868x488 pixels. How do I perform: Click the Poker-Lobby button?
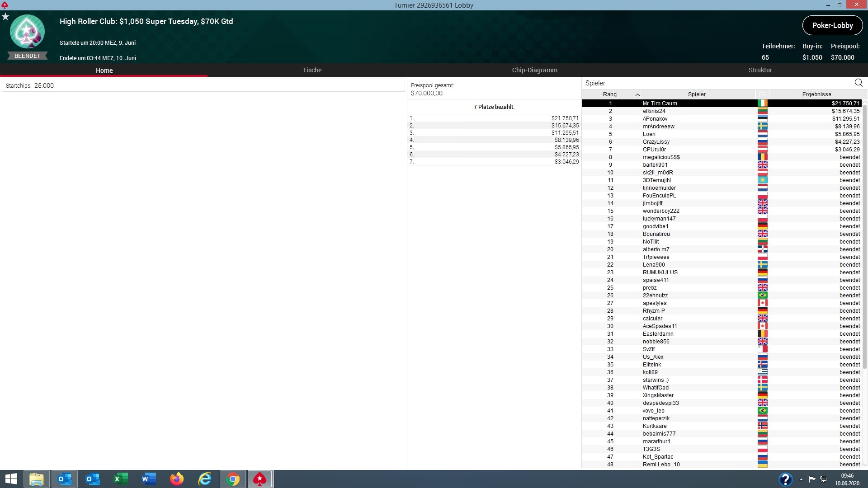tap(832, 25)
